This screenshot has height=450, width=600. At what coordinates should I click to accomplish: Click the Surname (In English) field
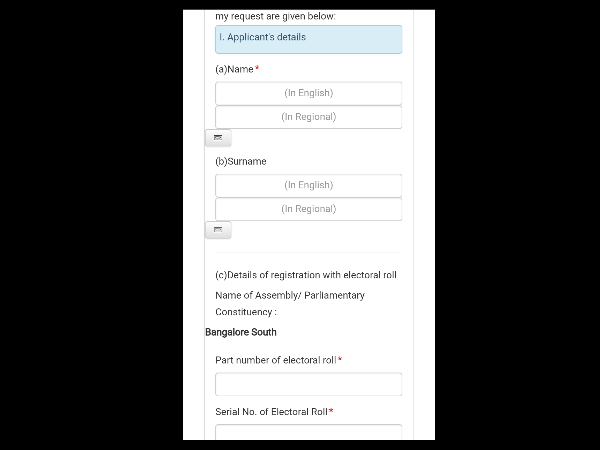click(308, 185)
